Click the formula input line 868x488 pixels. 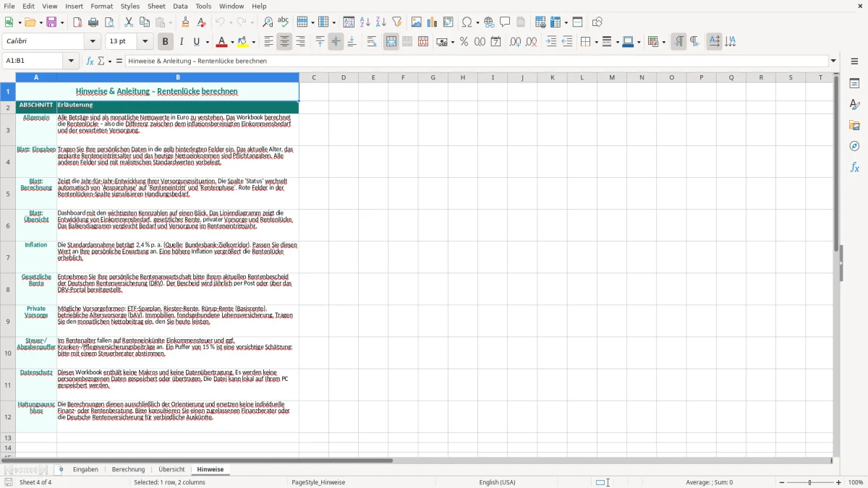click(x=477, y=61)
